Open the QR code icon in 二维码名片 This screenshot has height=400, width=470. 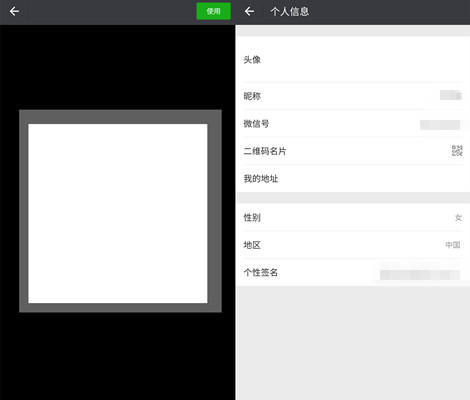click(x=457, y=151)
